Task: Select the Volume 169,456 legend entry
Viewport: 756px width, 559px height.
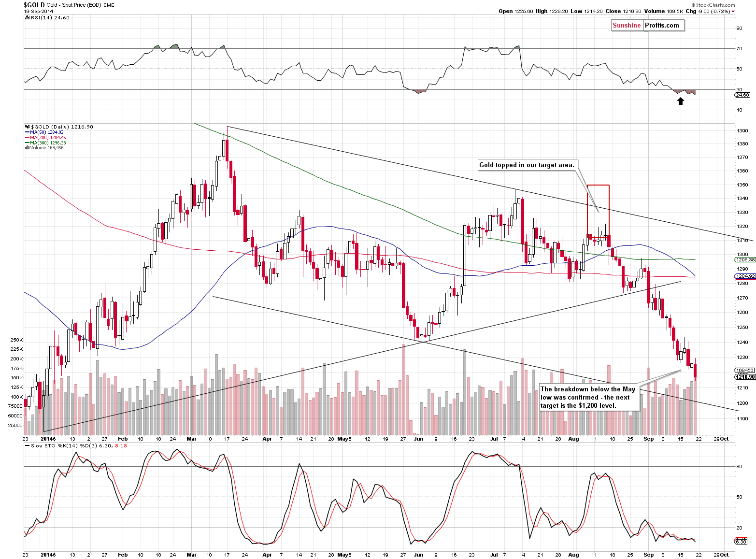Action: tap(44, 148)
